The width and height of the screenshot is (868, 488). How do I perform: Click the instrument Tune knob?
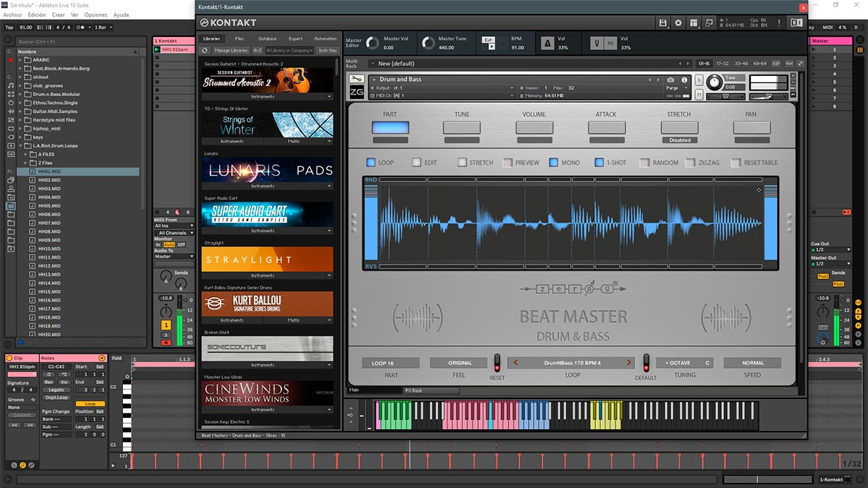pyautogui.click(x=714, y=81)
